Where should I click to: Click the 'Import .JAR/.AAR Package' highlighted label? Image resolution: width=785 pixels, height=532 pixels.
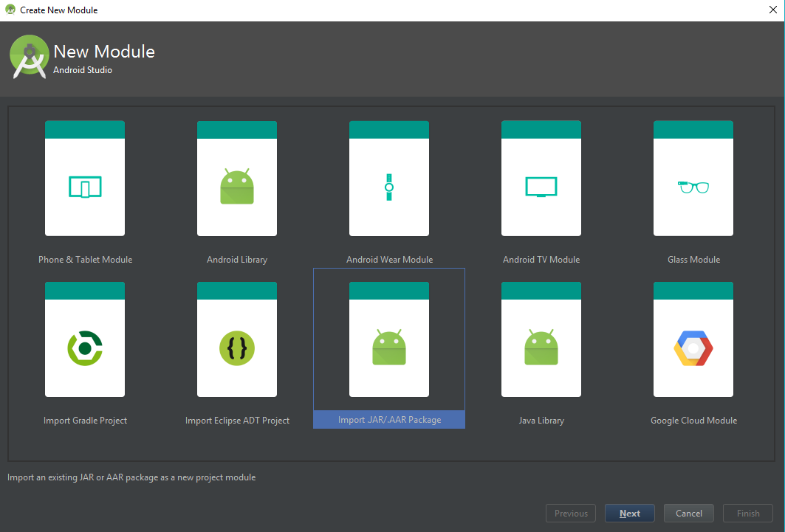(x=389, y=420)
